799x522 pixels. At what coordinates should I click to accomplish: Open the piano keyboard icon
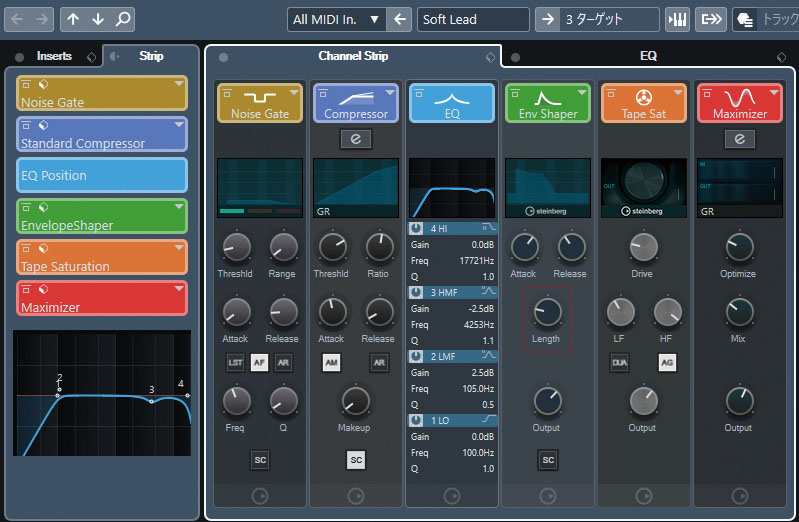coord(677,19)
